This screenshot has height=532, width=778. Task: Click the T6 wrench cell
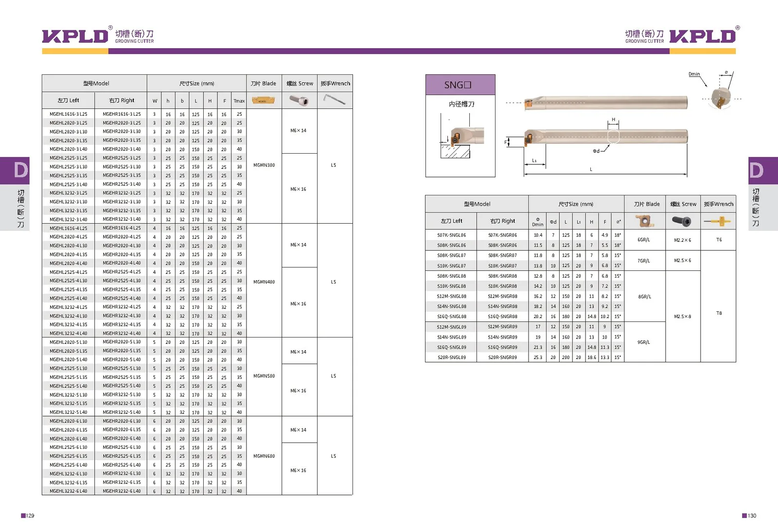719,240
